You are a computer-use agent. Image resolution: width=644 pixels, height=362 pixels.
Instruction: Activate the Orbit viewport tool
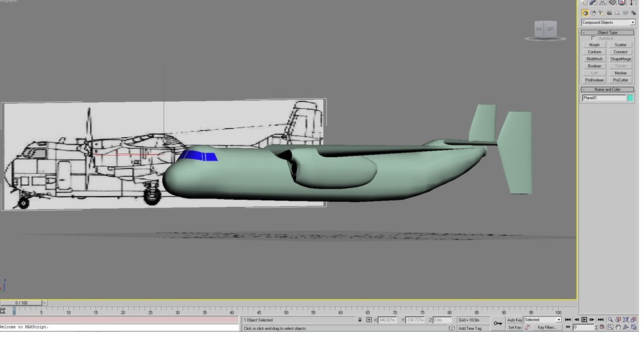[626, 327]
